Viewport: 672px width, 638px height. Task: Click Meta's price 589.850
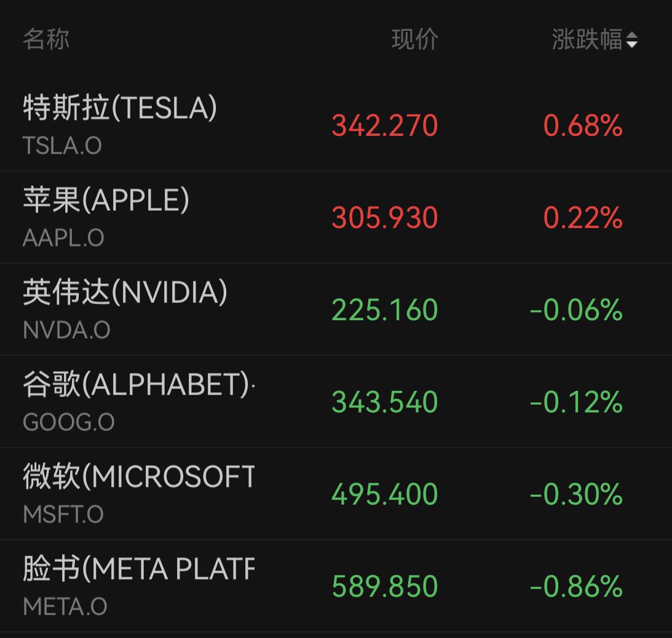pyautogui.click(x=384, y=586)
